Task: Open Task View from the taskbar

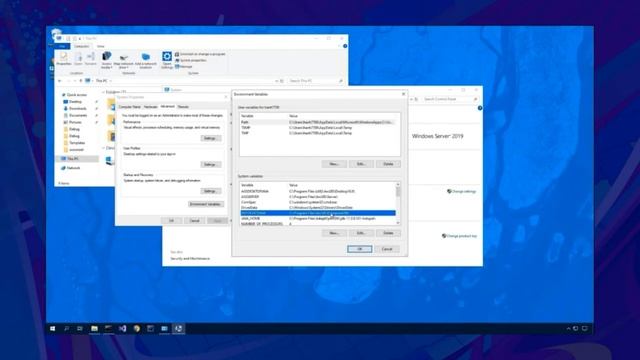Action: tap(80, 329)
